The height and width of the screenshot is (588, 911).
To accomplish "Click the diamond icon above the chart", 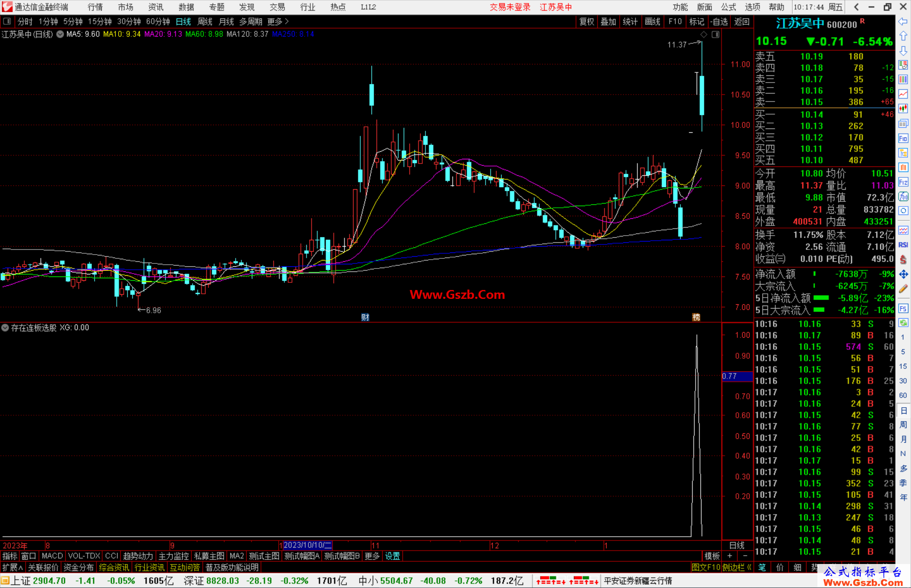I will pos(703,35).
